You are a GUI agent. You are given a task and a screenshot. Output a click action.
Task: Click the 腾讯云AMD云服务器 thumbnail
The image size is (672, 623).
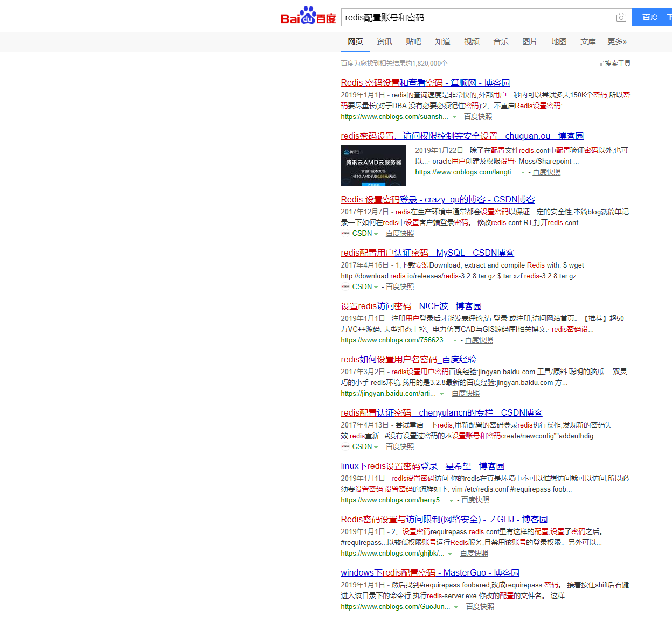tap(373, 165)
